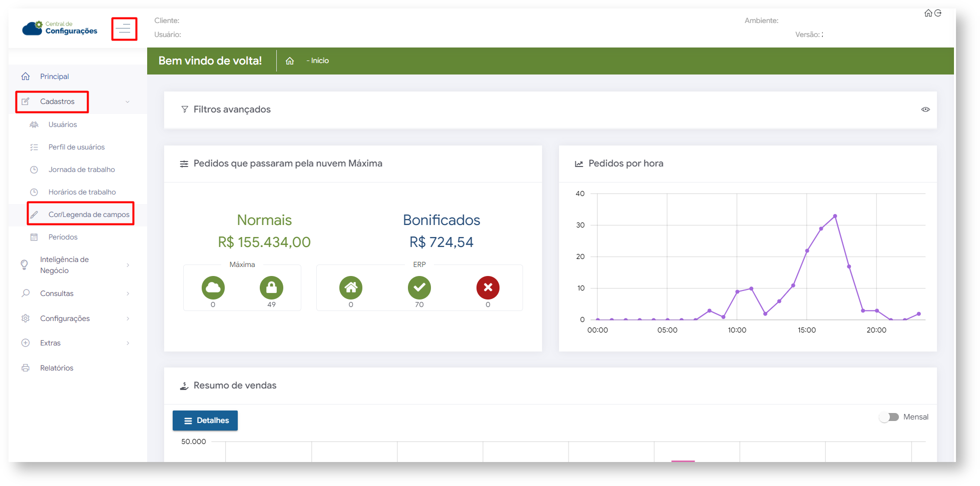Toggle the Mensal switch
This screenshot has width=980, height=486.
889,417
